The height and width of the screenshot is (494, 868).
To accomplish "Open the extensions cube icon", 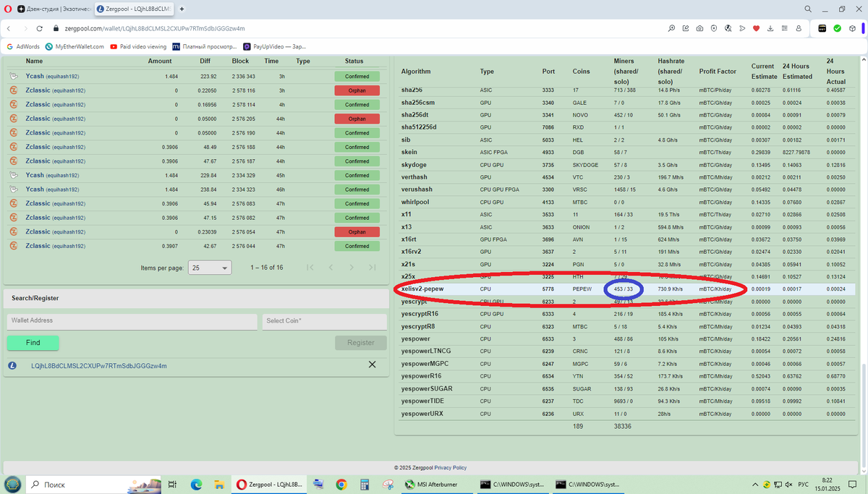I will coord(852,28).
